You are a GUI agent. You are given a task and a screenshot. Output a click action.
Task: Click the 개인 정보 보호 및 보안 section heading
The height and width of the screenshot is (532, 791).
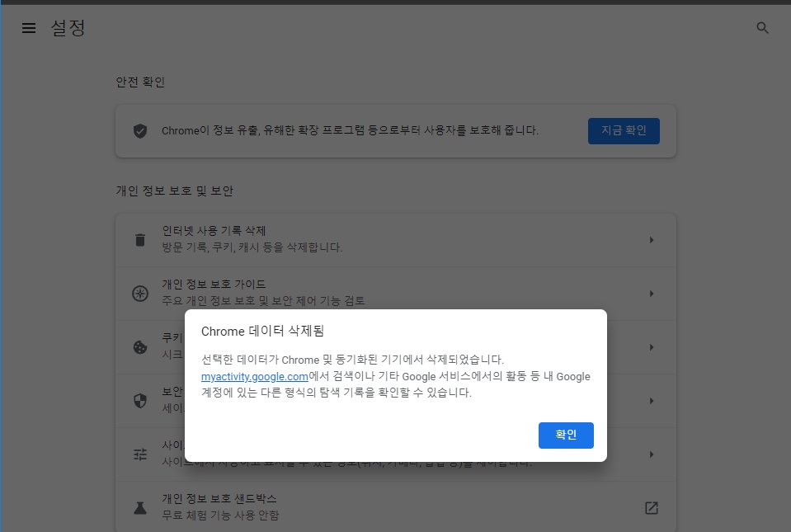175,191
